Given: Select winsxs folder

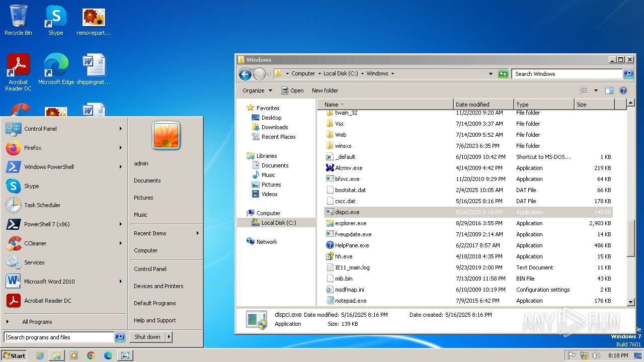Looking at the screenshot, I should [x=339, y=146].
